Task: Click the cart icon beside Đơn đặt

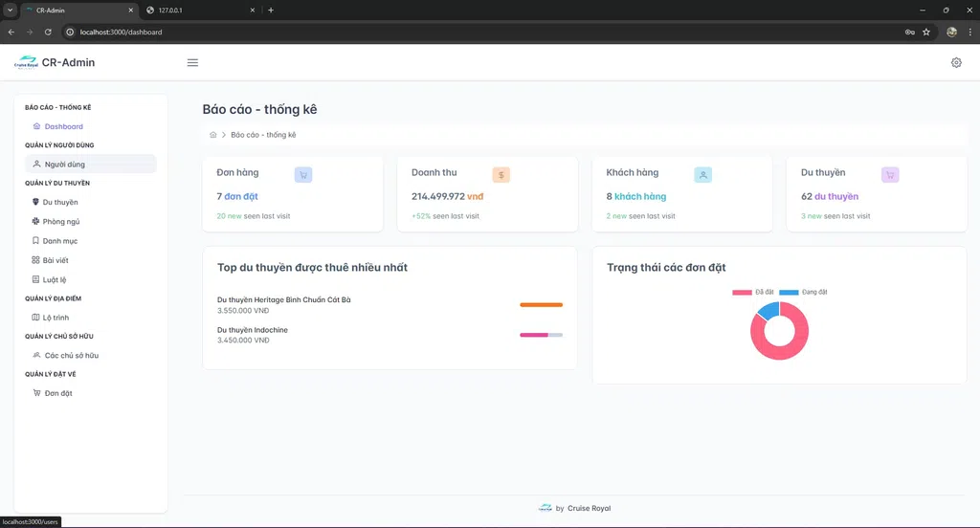Action: click(37, 393)
